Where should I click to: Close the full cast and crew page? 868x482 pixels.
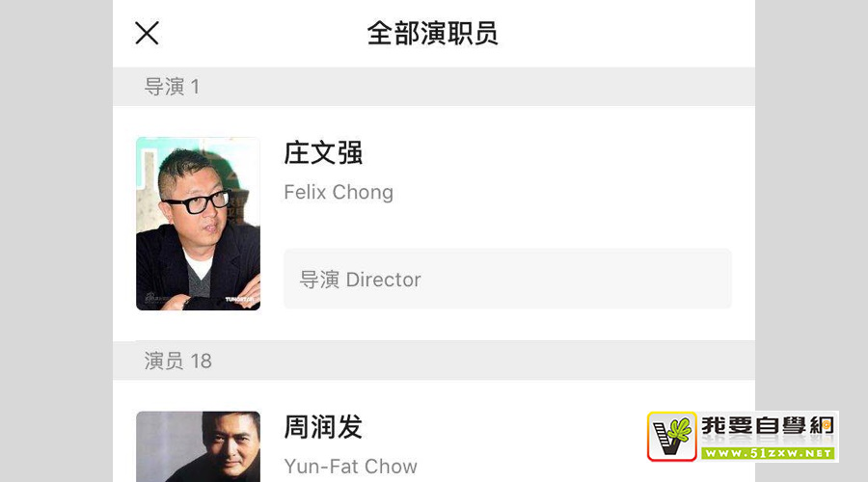pyautogui.click(x=147, y=33)
